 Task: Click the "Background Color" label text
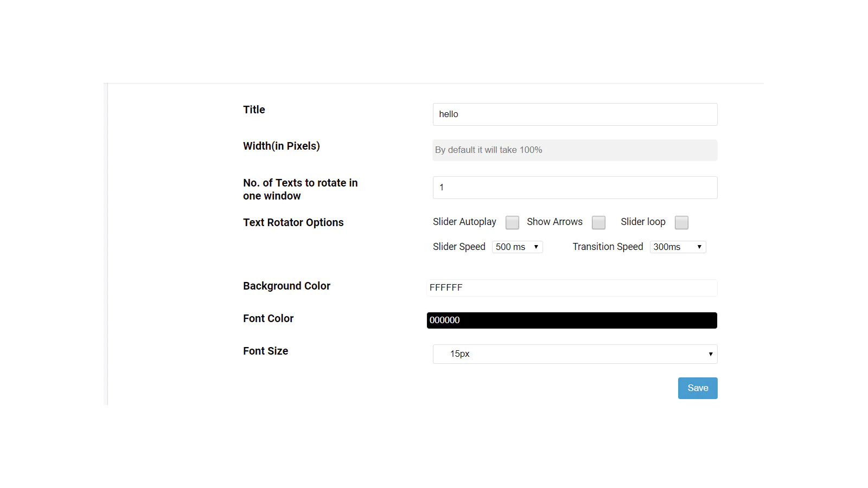click(x=286, y=286)
